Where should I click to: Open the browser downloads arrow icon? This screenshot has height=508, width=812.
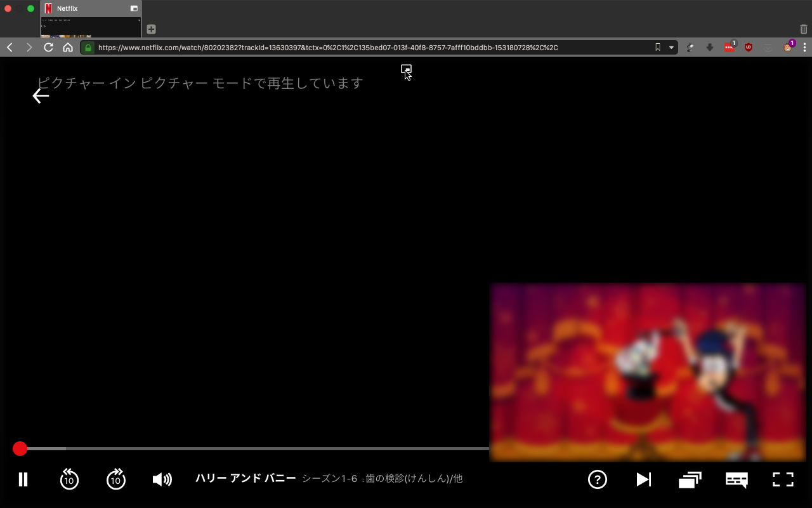709,48
